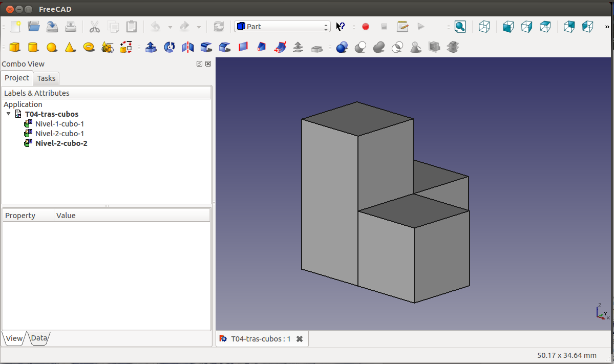This screenshot has height=364, width=614.
Task: Click Fit All view icon
Action: pos(460,27)
